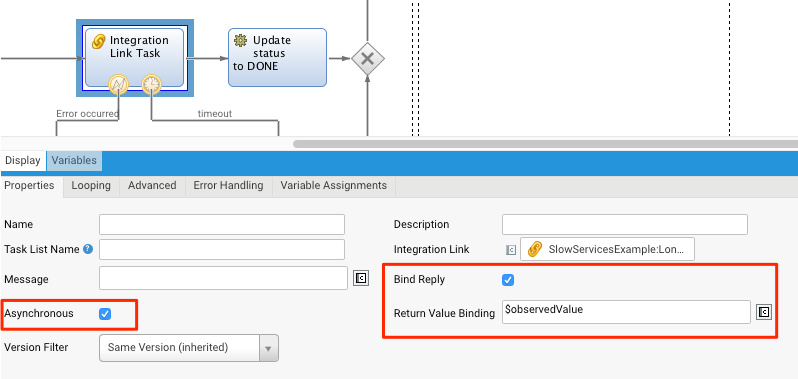Click the error boundary event on Integration Link Task
Viewport: 798px width, 379px height.
pyautogui.click(x=118, y=84)
